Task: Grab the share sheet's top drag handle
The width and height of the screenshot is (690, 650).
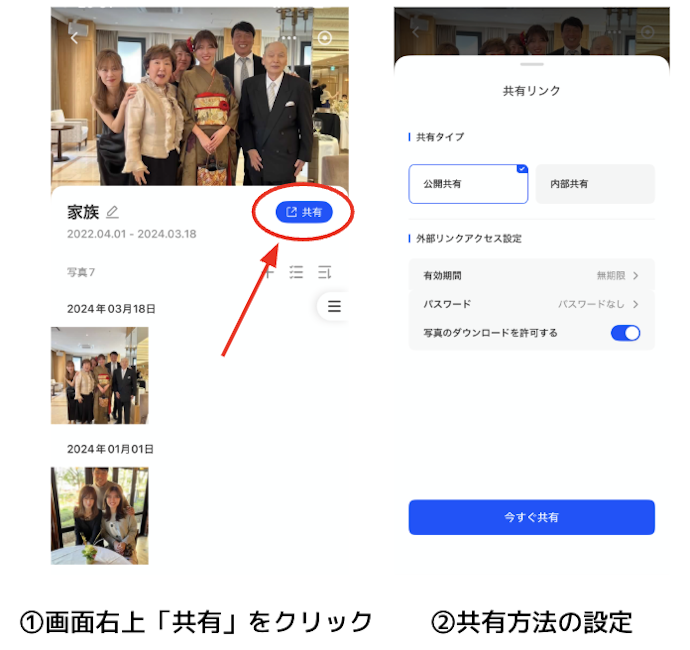Action: point(532,64)
